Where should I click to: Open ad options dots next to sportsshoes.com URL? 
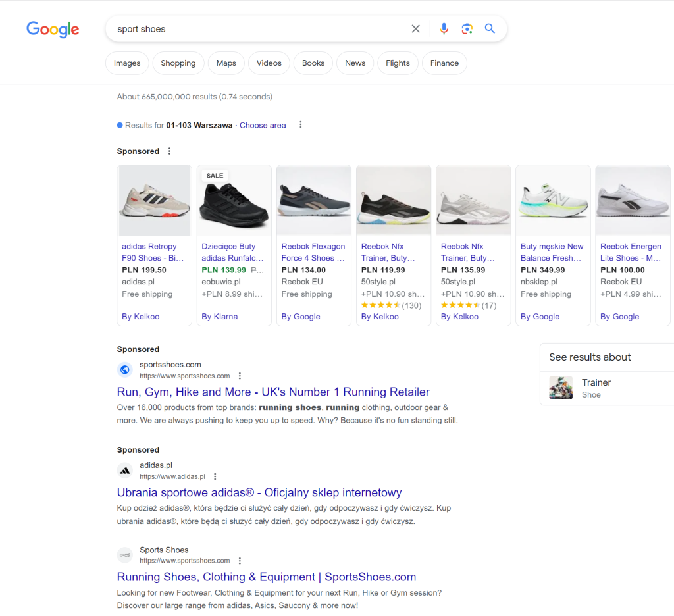pos(240,376)
